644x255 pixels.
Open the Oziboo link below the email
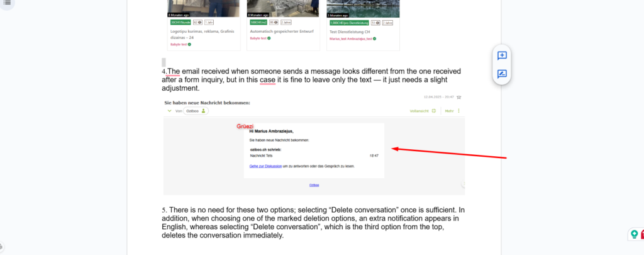[314, 185]
